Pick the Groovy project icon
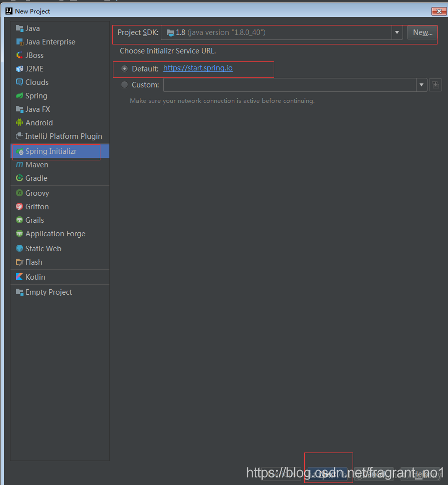Viewport: 448px width, 485px height. coord(19,193)
